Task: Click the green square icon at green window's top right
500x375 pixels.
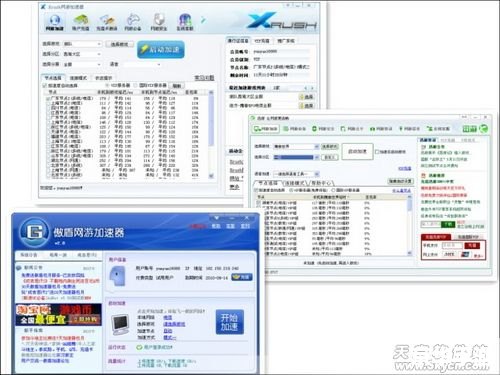Action: 469,129
